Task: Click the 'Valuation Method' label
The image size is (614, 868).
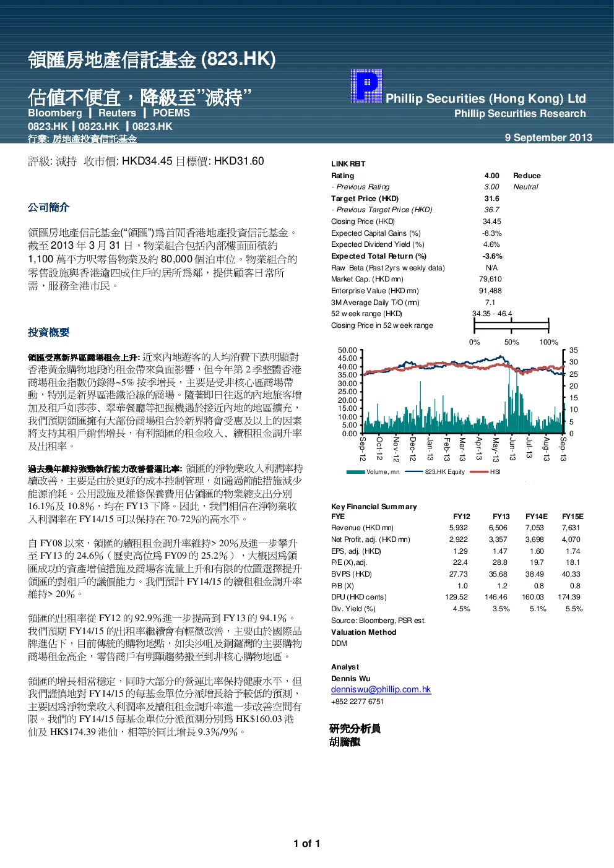Action: pos(363,632)
